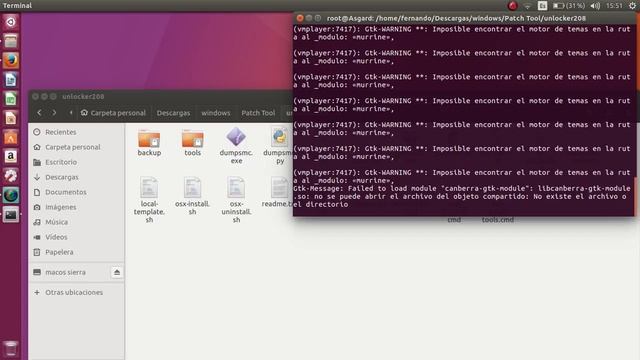Open the network wifi indicator
This screenshot has height=360, width=640.
click(527, 6)
